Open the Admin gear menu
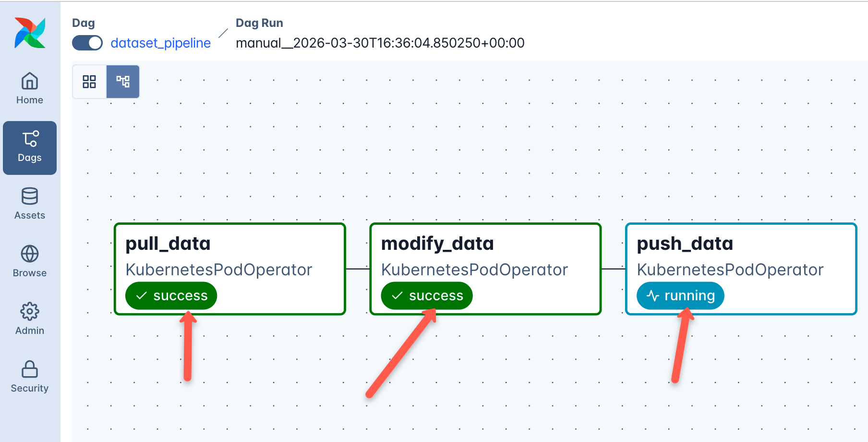 30,319
